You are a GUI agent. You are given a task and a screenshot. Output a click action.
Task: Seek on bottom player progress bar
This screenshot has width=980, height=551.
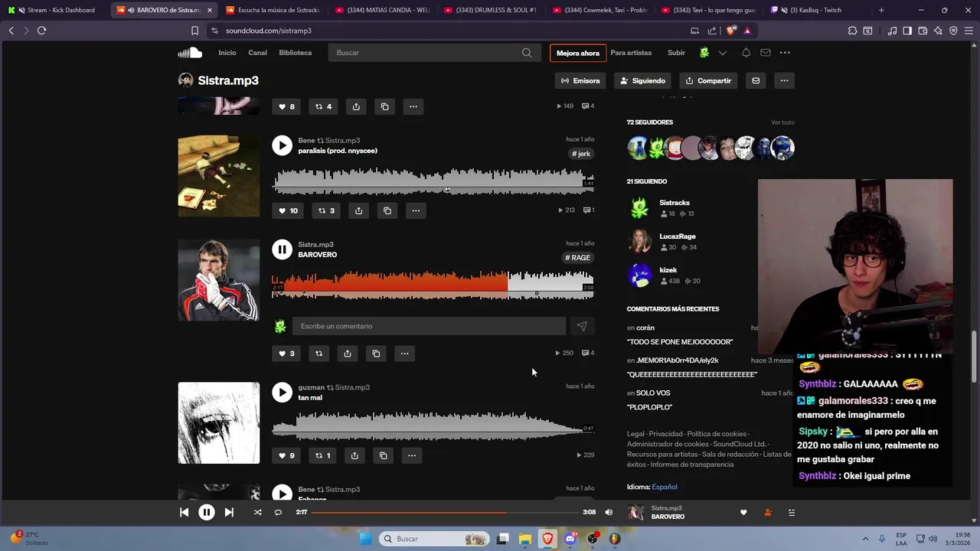[x=445, y=512]
